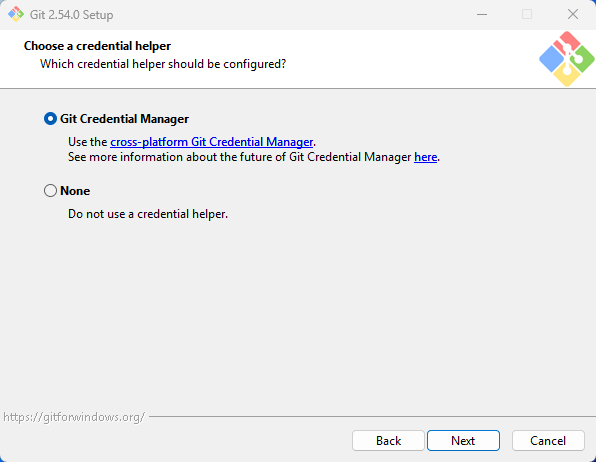596x462 pixels.
Task: Minimize the Git Setup window
Action: (x=482, y=14)
